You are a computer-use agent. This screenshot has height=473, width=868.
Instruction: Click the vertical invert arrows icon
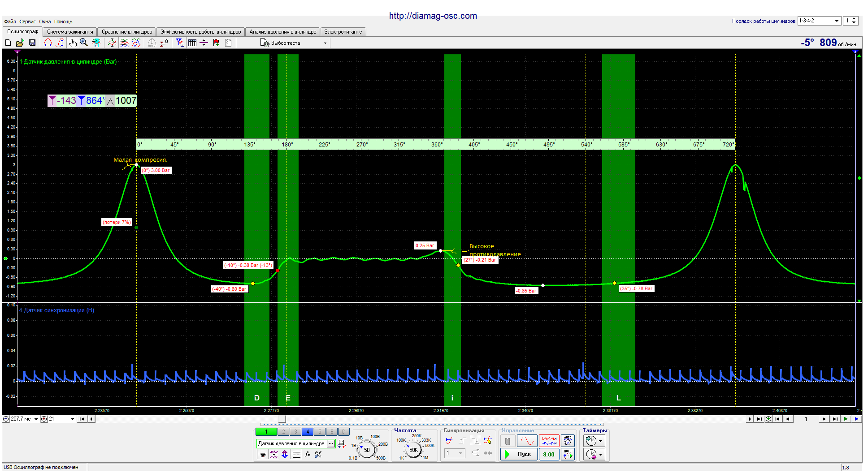(285, 454)
